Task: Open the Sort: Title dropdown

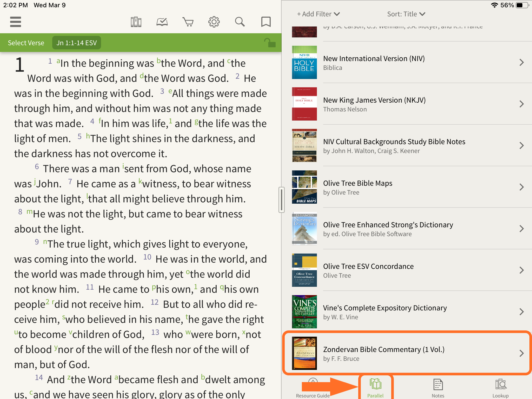Action: [406, 14]
